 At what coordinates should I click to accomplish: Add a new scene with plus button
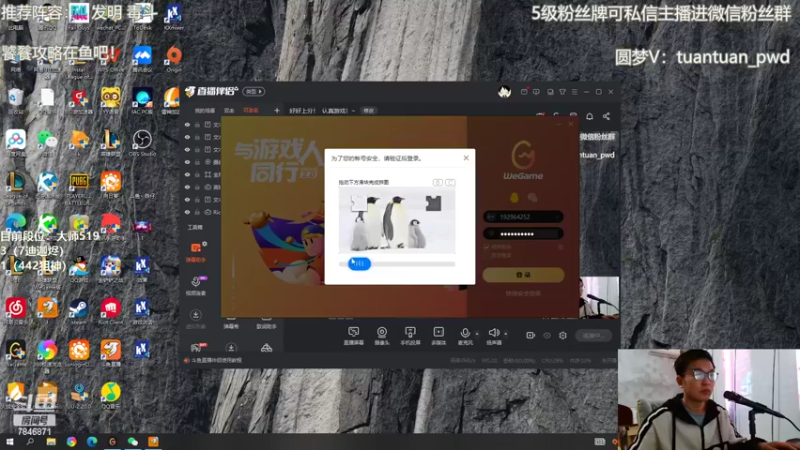pos(277,110)
